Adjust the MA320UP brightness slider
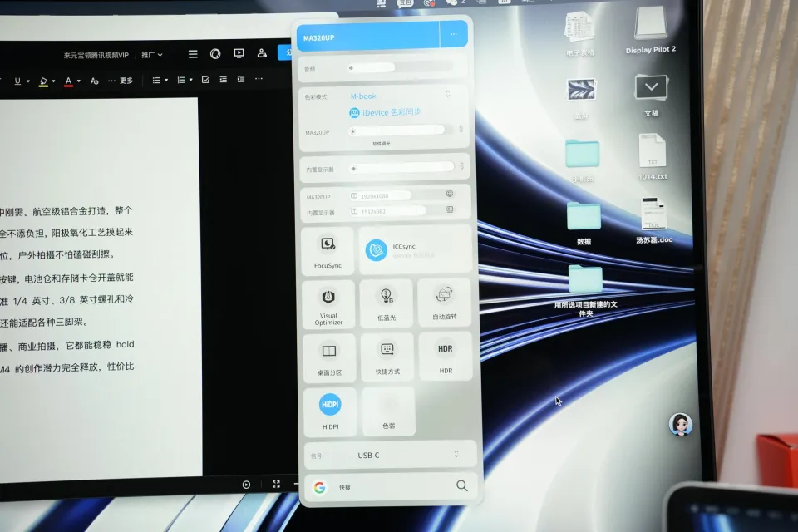The width and height of the screenshot is (798, 532). pyautogui.click(x=397, y=131)
